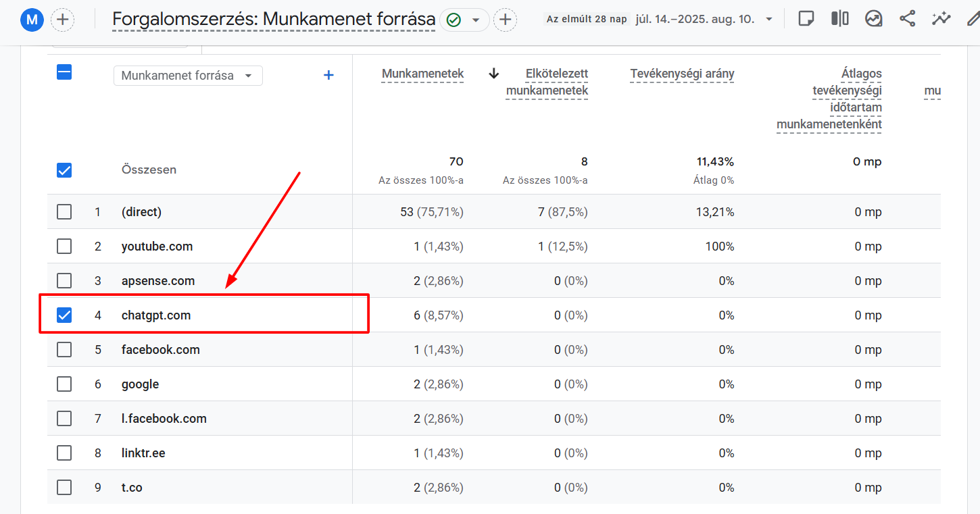Click the report title Forgalomszerzés: Munkamenet forrása

click(x=273, y=20)
